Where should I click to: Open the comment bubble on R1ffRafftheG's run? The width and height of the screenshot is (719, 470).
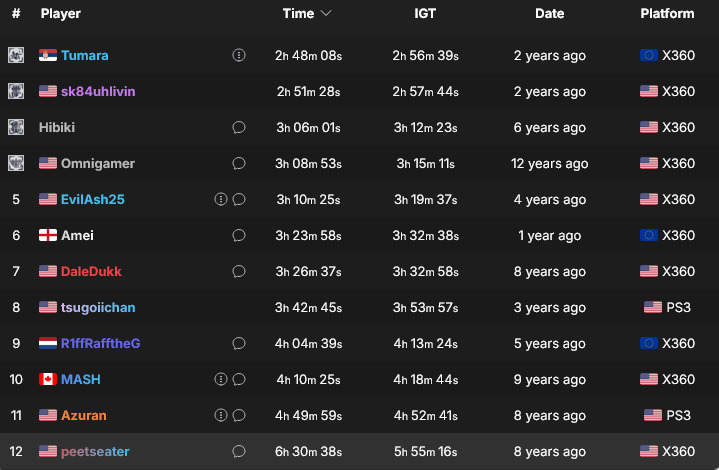pyautogui.click(x=238, y=343)
